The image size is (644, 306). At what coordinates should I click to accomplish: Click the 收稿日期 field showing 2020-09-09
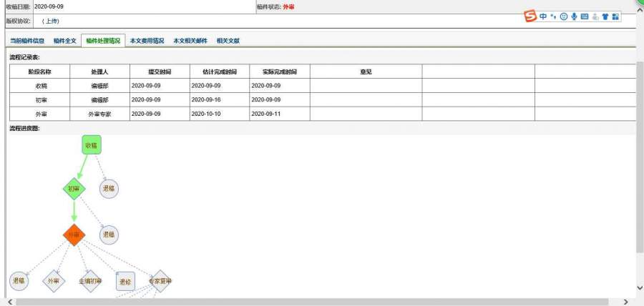144,7
